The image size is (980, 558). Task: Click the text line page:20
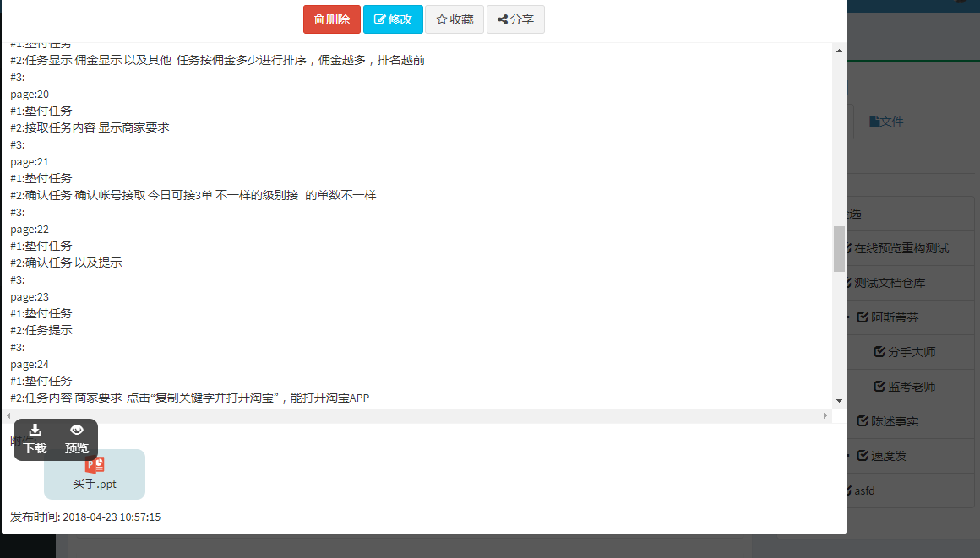point(30,95)
